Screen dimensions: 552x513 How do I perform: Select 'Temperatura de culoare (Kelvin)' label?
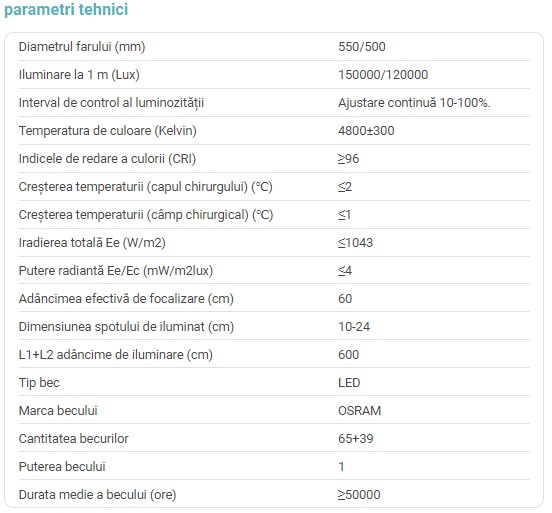pyautogui.click(x=108, y=131)
